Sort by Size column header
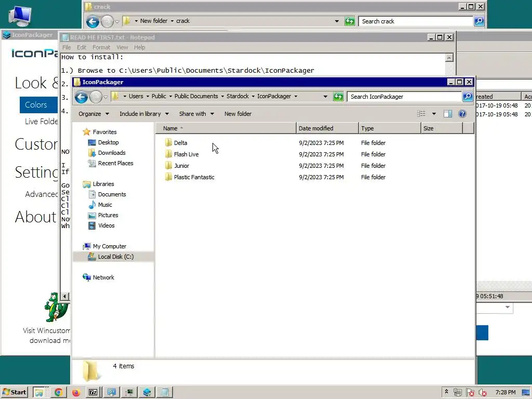Screen dimensions: 532x399 coord(442,128)
